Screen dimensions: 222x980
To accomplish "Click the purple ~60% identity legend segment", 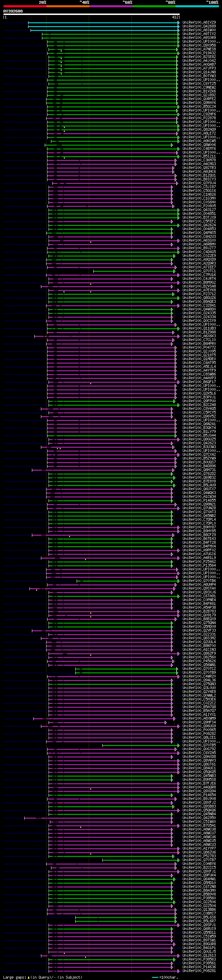I will point(111,6).
